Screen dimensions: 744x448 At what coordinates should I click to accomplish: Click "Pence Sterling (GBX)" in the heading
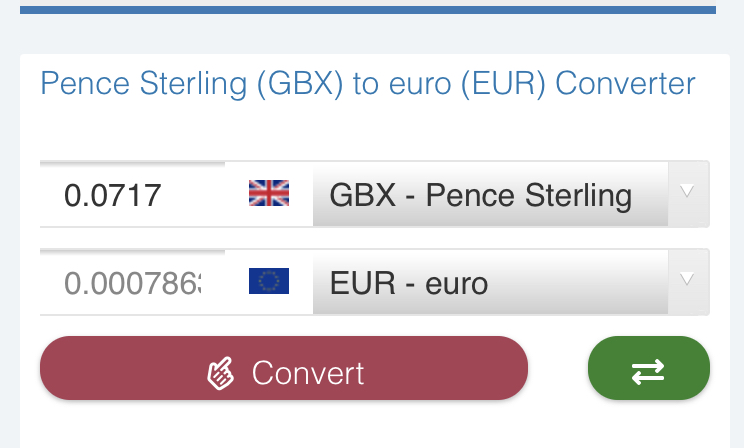pyautogui.click(x=191, y=83)
